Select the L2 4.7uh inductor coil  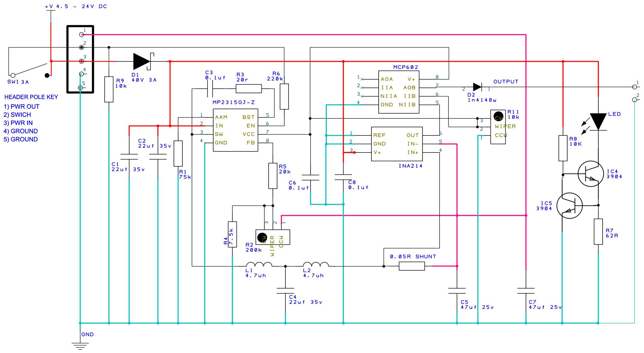(x=316, y=265)
